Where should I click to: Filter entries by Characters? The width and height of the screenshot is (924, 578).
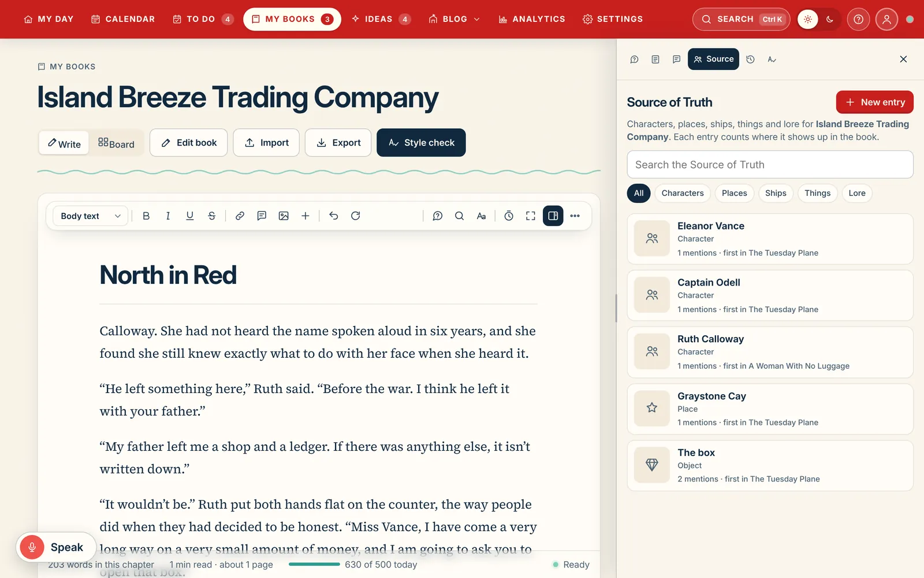click(x=683, y=193)
